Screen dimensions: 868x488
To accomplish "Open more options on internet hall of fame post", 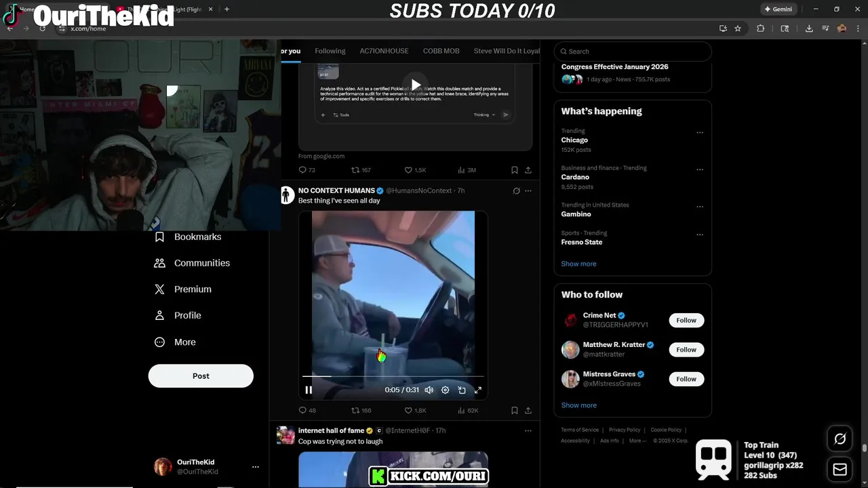I will tap(528, 430).
